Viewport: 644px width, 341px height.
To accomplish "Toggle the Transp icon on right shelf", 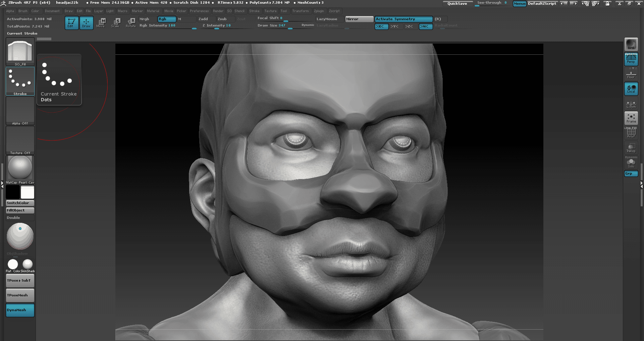I will point(631,148).
